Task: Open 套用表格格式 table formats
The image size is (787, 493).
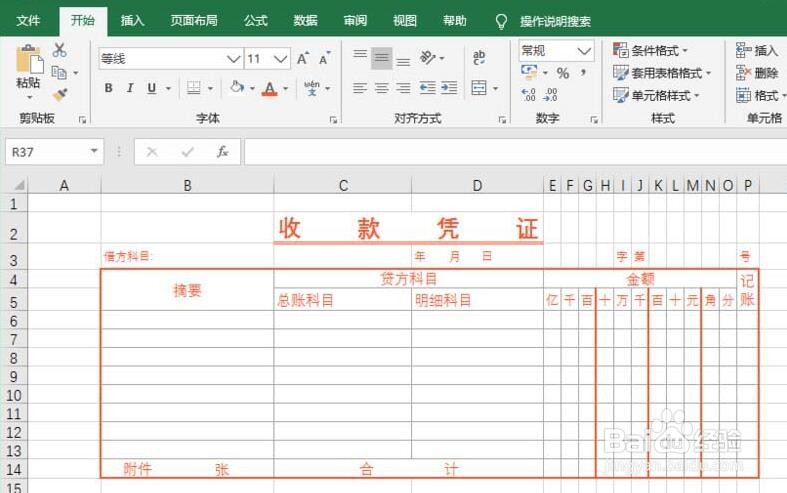Action: (x=662, y=73)
